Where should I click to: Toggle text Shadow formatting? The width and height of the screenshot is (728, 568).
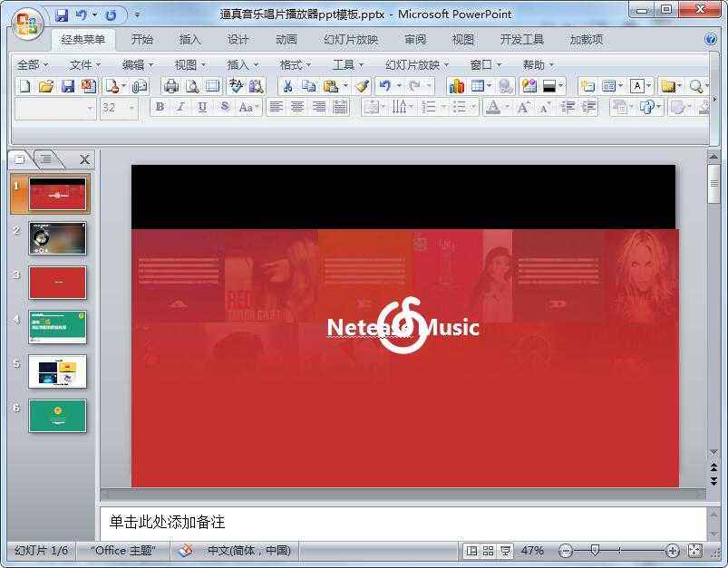pos(224,107)
